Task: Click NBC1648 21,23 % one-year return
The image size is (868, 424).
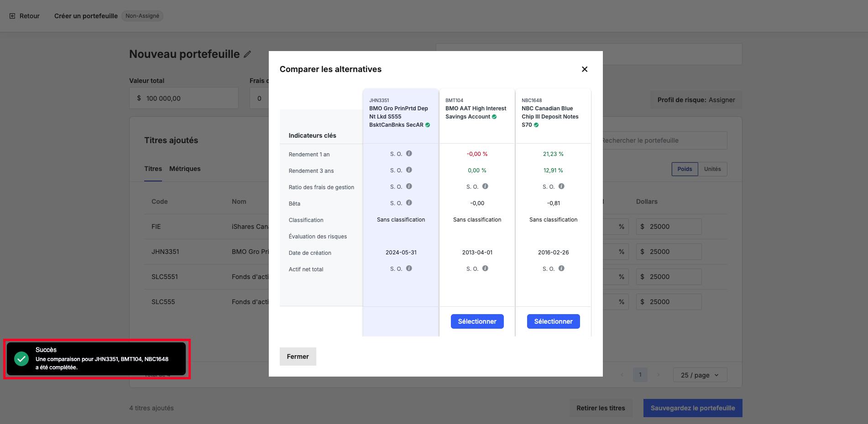Action: point(553,154)
